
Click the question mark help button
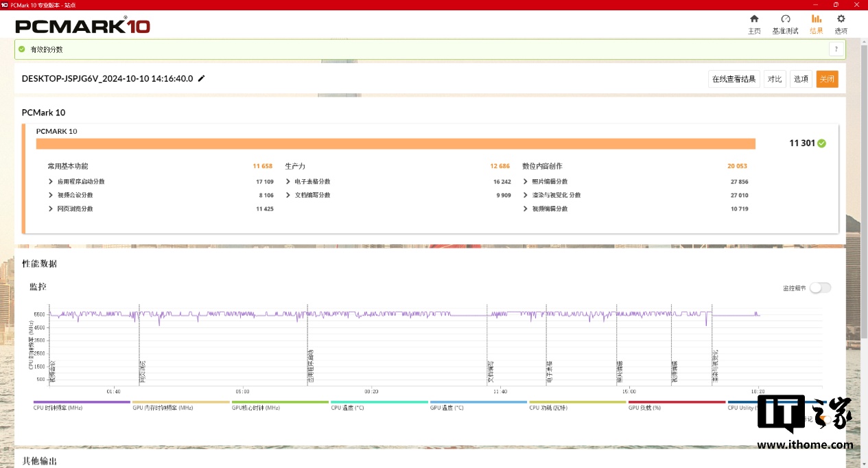[836, 49]
